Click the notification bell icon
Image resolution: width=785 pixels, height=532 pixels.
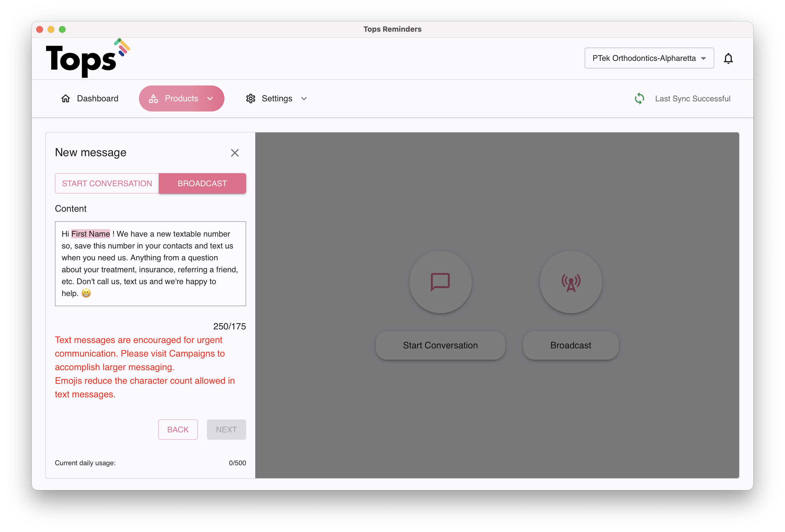[x=728, y=59]
